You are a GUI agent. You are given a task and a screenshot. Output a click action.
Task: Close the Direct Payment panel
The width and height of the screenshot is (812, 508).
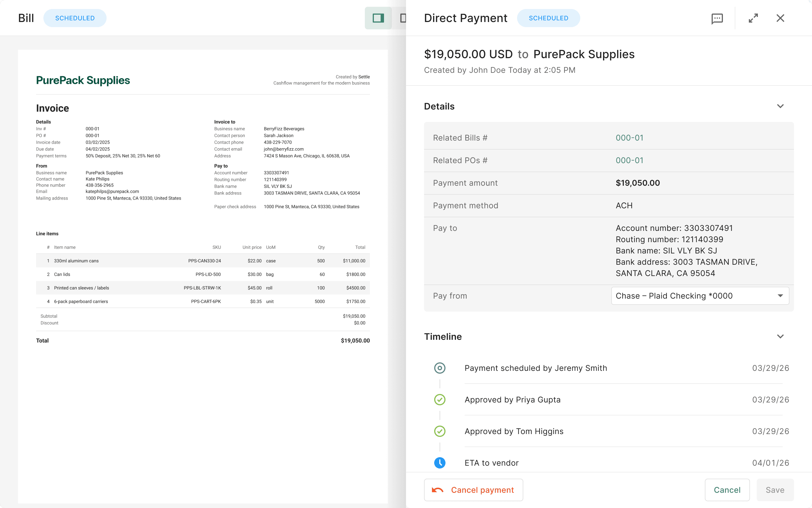780,18
